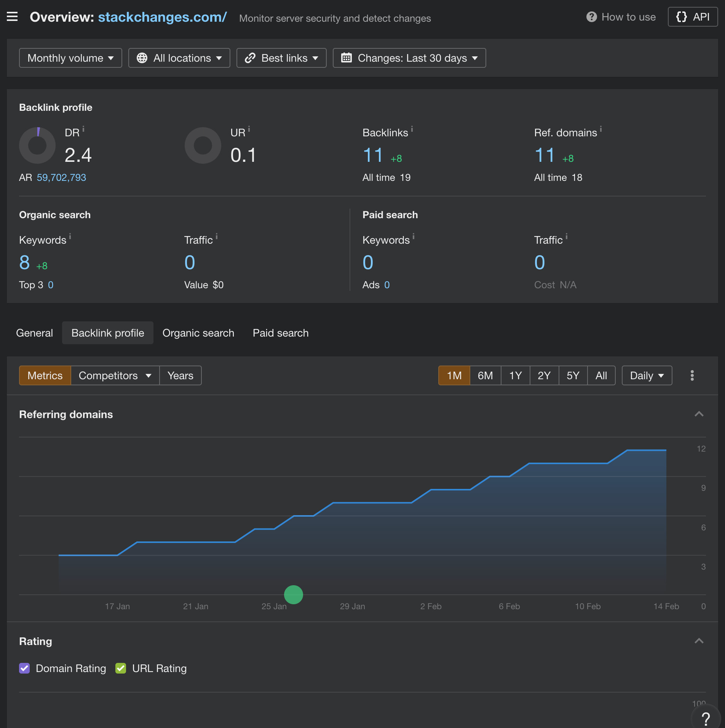Open the All locations dropdown

coord(179,58)
